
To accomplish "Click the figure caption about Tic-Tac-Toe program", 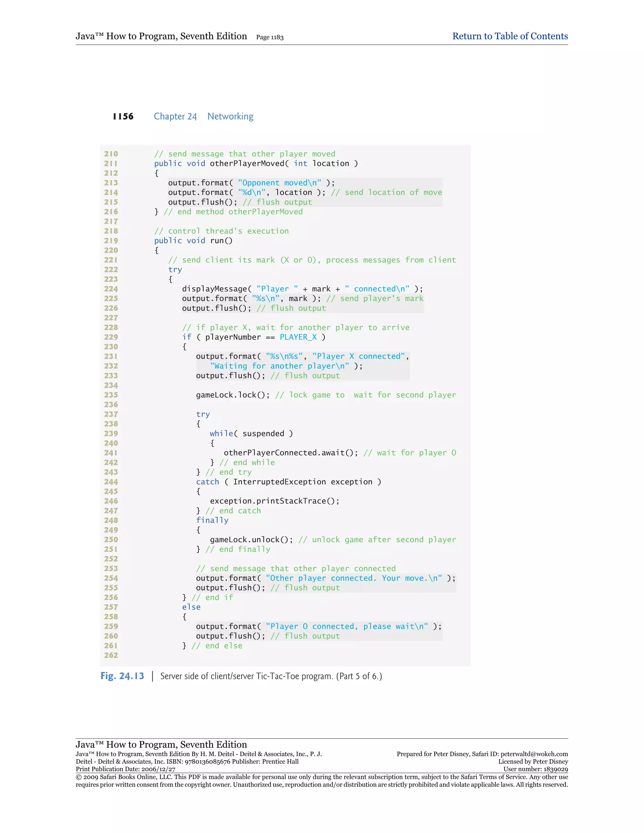I will (x=271, y=676).
